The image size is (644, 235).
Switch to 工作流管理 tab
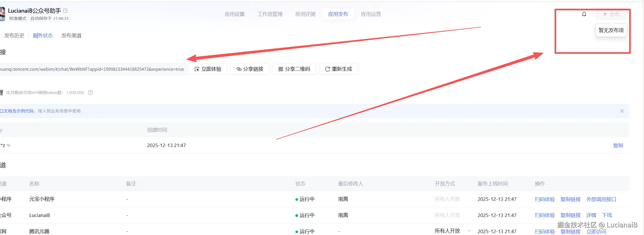(270, 14)
